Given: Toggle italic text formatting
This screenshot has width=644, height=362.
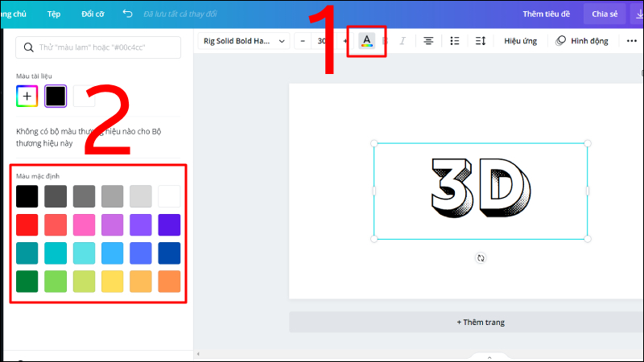Looking at the screenshot, I should tap(402, 41).
